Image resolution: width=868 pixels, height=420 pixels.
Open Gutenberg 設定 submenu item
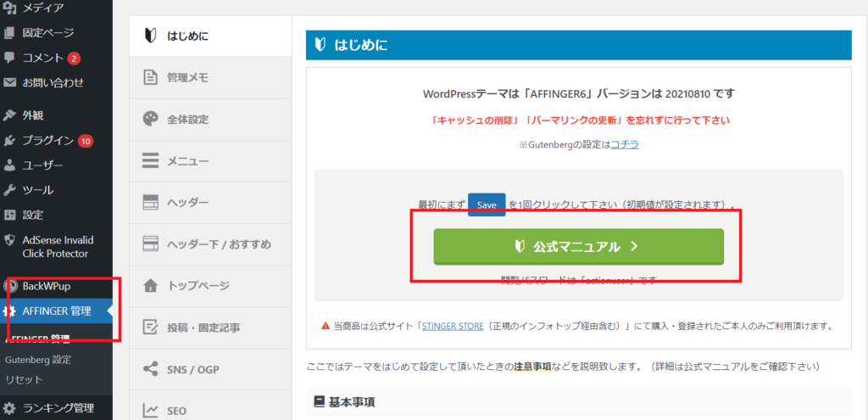point(38,360)
